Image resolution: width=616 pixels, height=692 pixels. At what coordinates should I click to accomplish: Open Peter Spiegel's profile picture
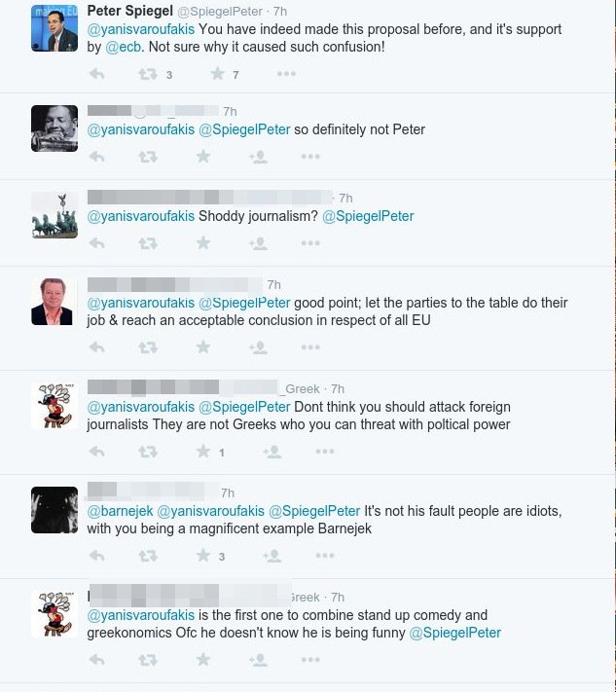click(54, 27)
